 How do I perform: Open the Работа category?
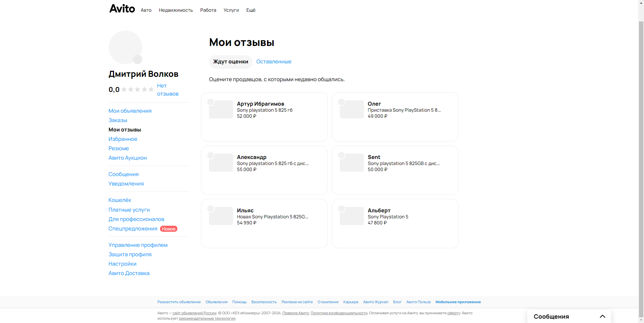coord(208,10)
